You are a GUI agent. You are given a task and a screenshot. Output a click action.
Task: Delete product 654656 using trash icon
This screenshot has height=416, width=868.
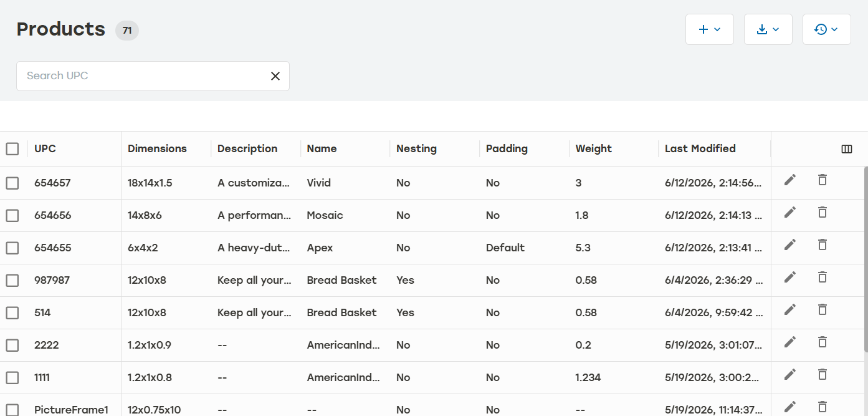tap(823, 212)
